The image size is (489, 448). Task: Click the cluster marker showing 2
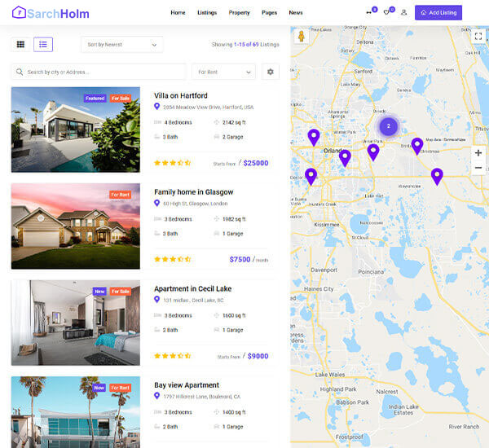pyautogui.click(x=388, y=126)
